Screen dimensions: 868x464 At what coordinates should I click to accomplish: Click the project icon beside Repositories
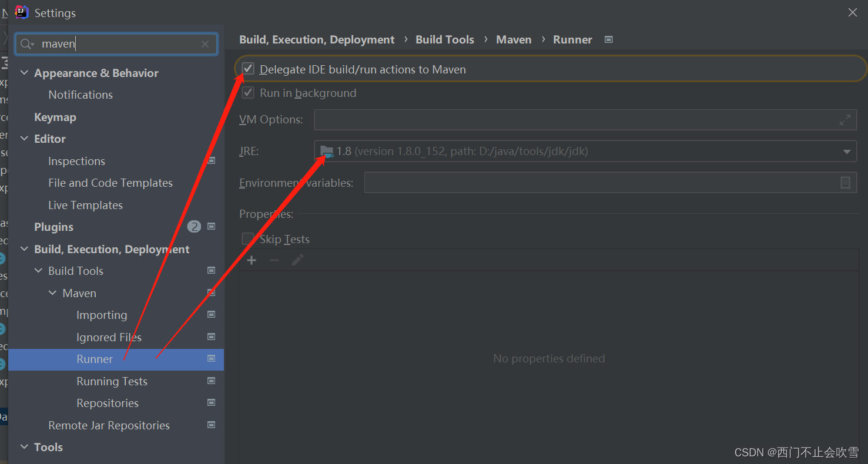[x=212, y=403]
